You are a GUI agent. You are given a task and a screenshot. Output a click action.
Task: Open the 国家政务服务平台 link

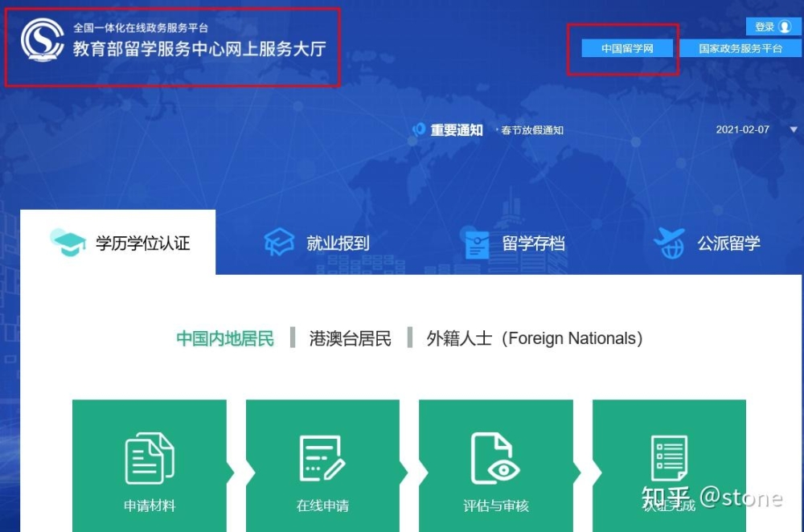[x=740, y=49]
